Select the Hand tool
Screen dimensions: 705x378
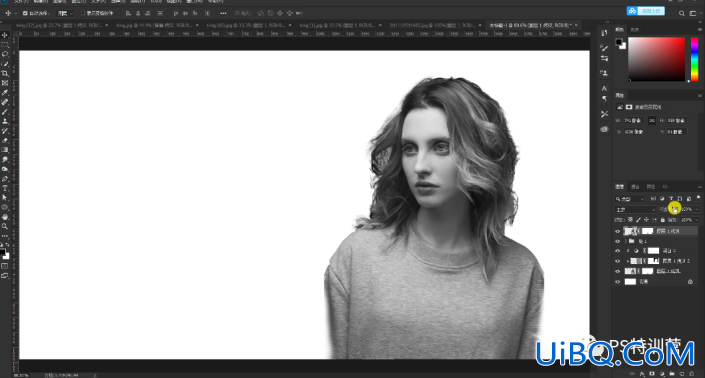(x=5, y=217)
